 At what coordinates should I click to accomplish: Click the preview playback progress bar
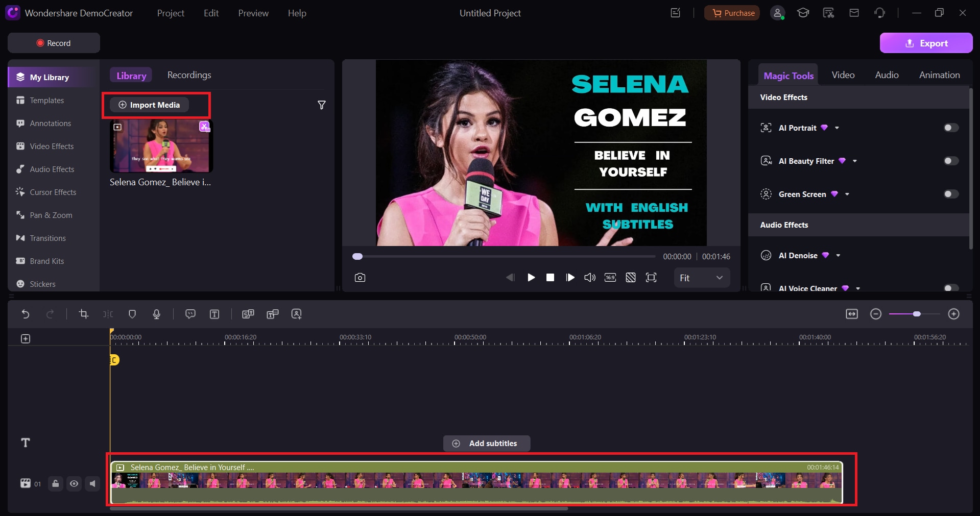504,256
